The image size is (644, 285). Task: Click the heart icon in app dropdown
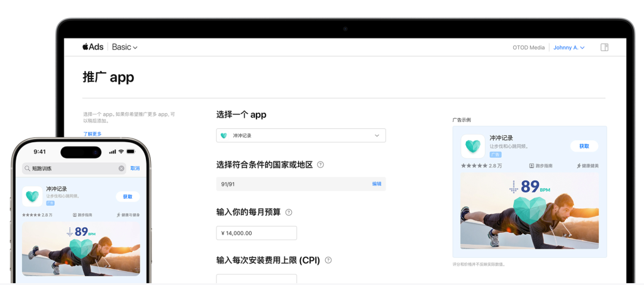224,135
